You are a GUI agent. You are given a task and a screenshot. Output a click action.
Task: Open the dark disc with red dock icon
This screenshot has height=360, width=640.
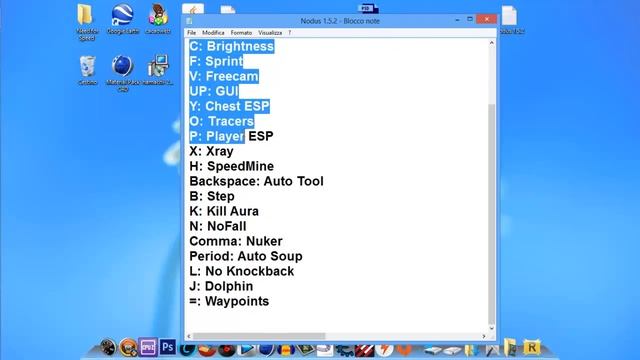point(227,350)
